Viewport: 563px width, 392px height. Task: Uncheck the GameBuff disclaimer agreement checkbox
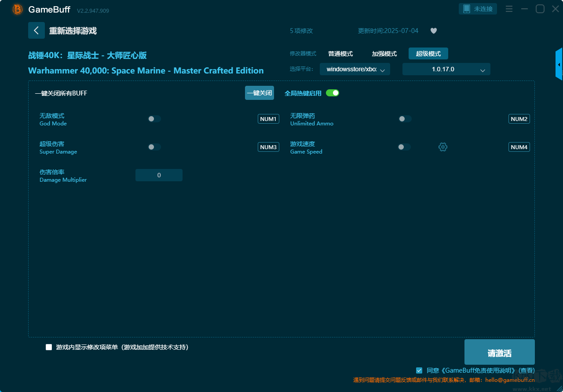click(419, 370)
